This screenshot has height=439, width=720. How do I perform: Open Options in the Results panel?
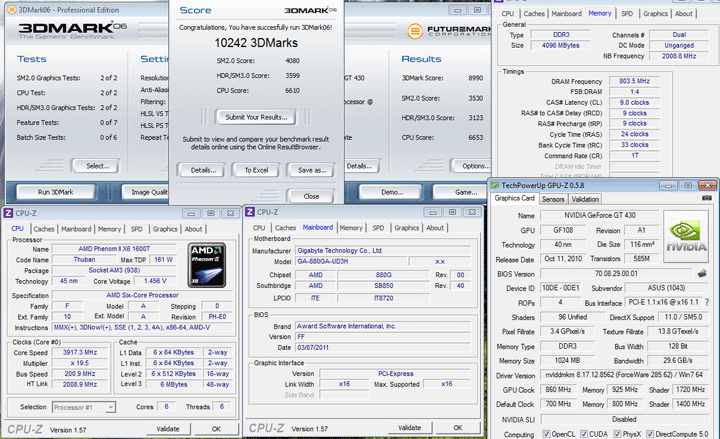tap(473, 166)
